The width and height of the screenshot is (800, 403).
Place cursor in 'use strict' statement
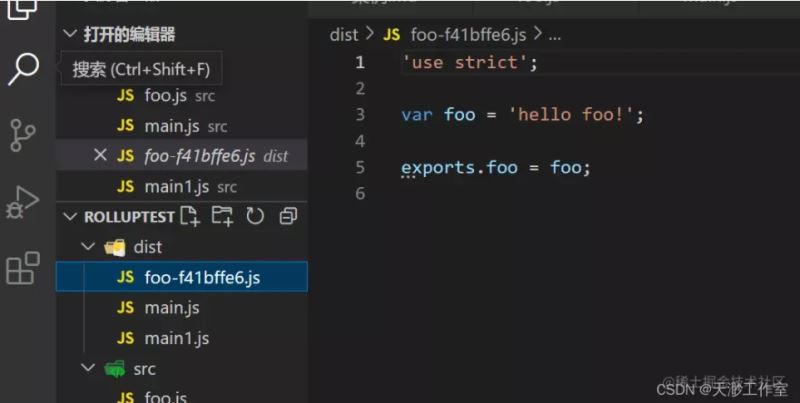pos(469,63)
